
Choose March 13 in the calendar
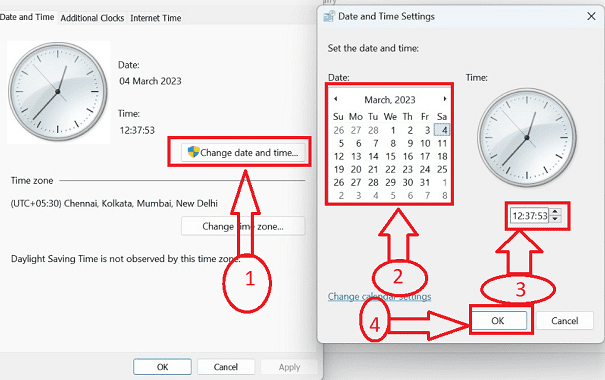coord(356,156)
